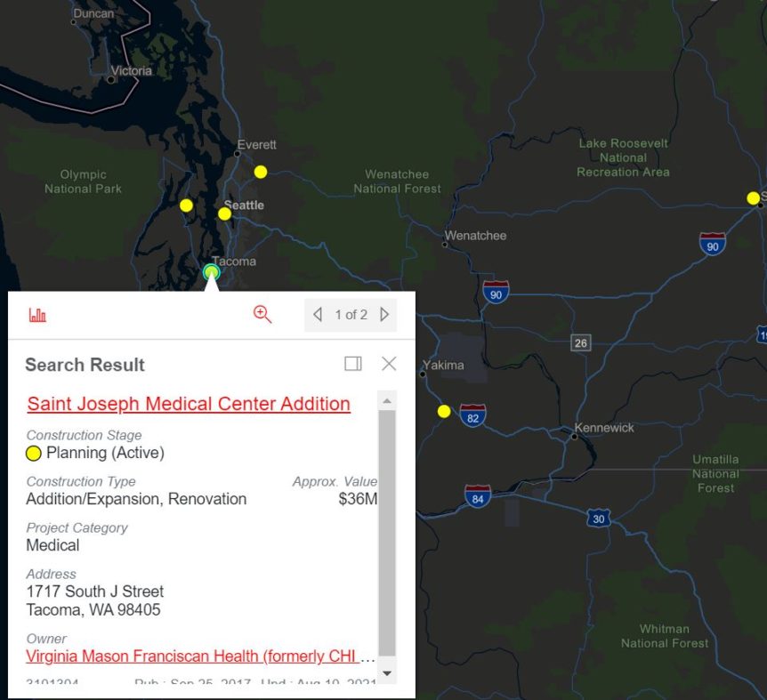Click the I-90 interstate shield near Wenatchee

[x=495, y=292]
